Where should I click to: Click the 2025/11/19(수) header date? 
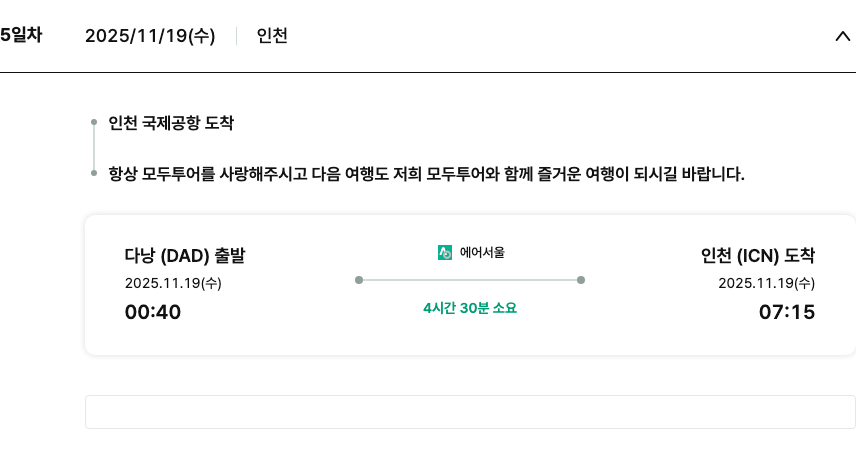click(x=150, y=36)
